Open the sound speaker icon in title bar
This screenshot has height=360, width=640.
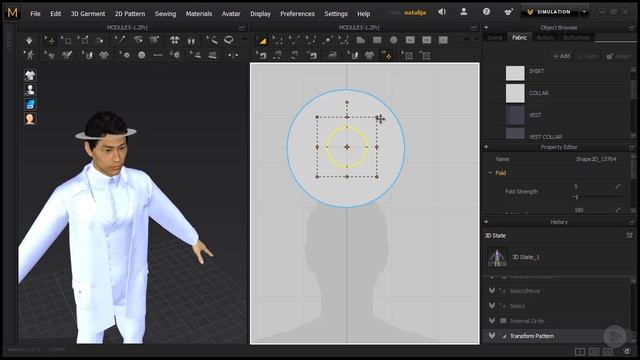point(442,12)
